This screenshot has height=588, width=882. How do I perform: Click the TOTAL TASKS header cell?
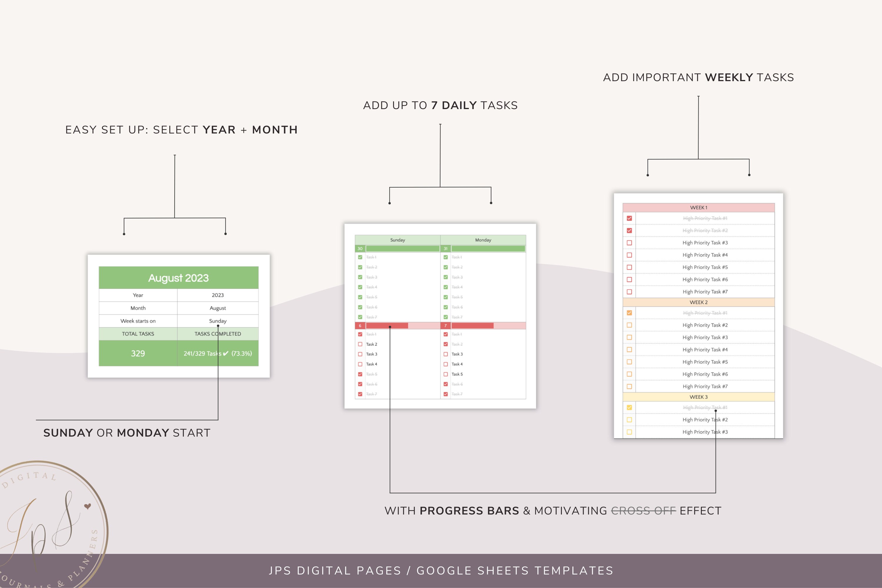(x=138, y=334)
